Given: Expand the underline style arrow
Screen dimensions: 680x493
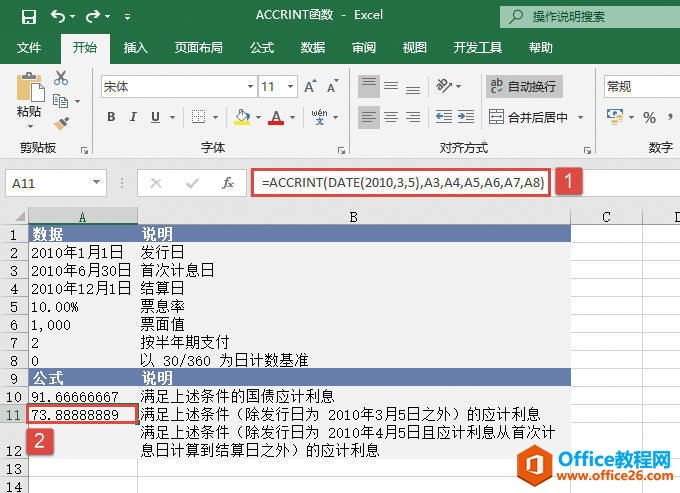Looking at the screenshot, I should (x=172, y=117).
